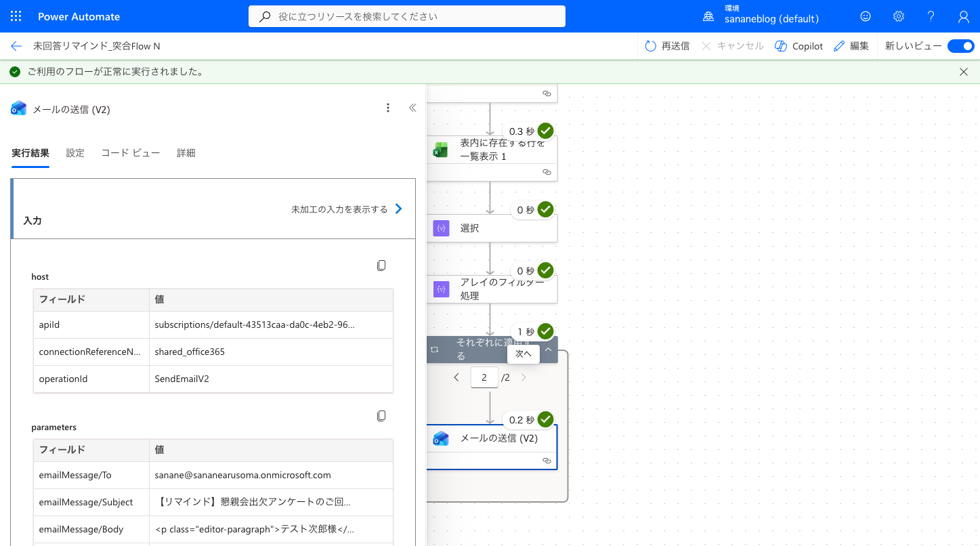Click the shared_office365 value
The width and height of the screenshot is (980, 546).
point(190,352)
